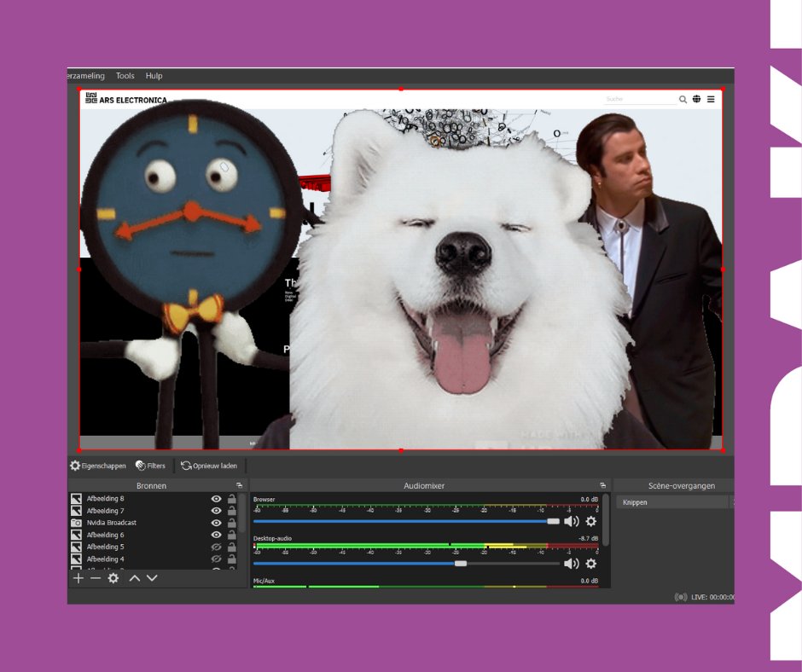
Task: Open the hamburger menu in preview page
Action: tap(711, 99)
